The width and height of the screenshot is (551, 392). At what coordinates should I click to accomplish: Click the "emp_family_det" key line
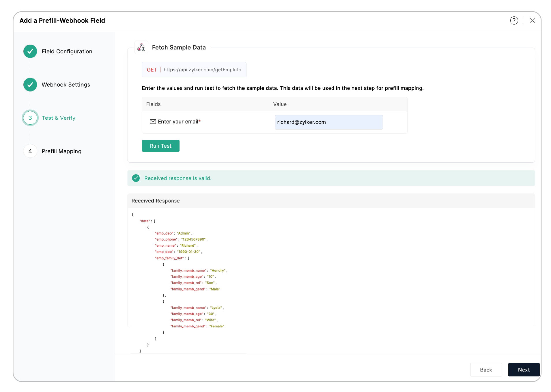click(172, 258)
